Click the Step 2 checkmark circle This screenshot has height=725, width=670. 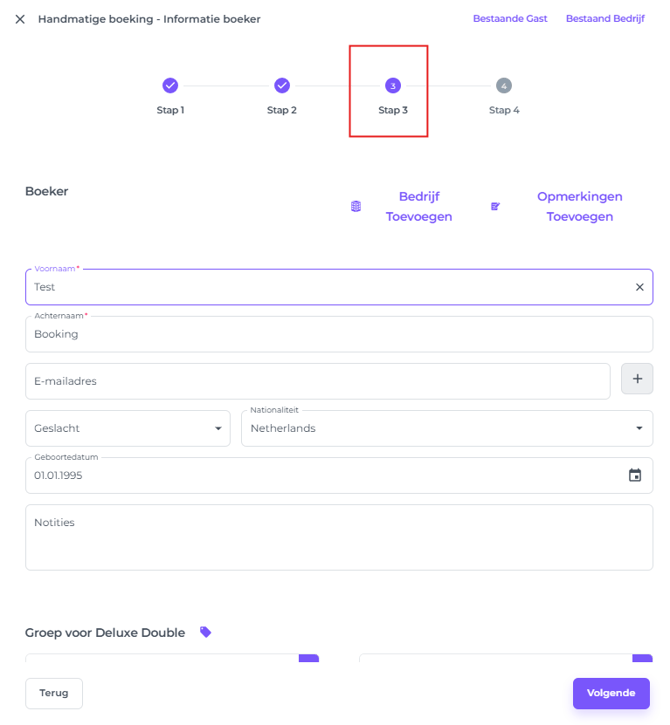(282, 86)
